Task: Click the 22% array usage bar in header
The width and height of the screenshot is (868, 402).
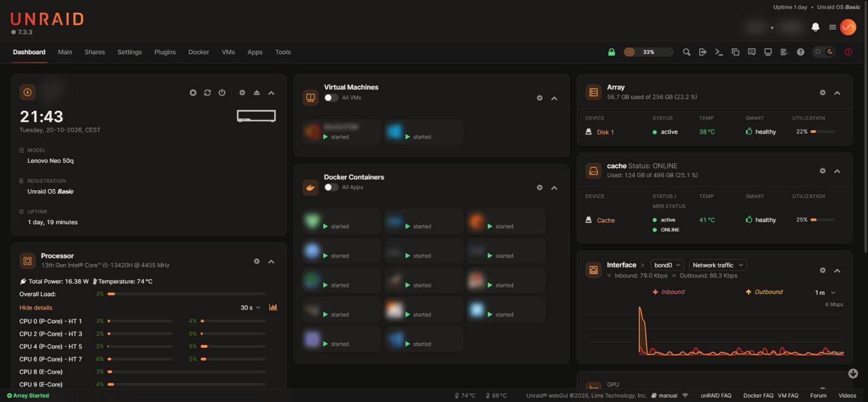Action: [x=648, y=52]
